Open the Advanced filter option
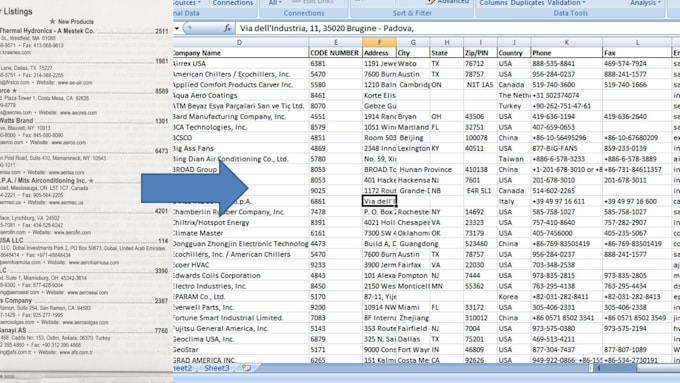Viewport: 680px width, 383px height. (449, 2)
